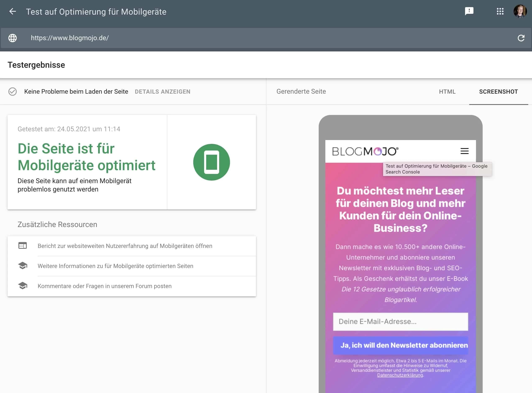Open the hamburger menu in the rendered page
The width and height of the screenshot is (532, 393).
click(x=464, y=151)
